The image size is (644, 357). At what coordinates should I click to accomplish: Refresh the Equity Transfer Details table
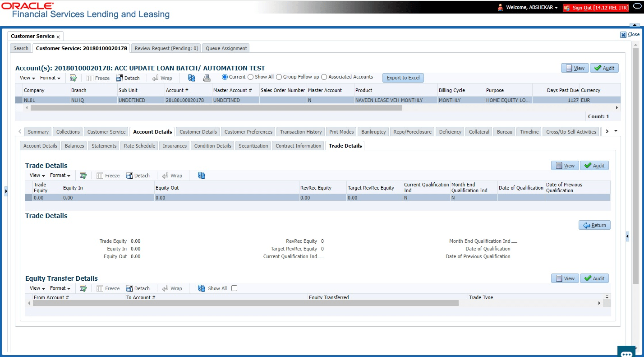pyautogui.click(x=202, y=288)
